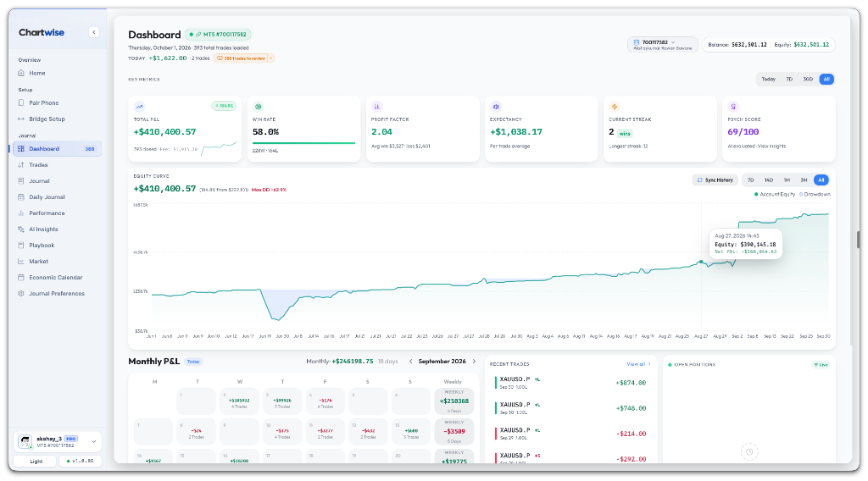
Task: Click the Expectancy card icon
Action: coord(496,107)
